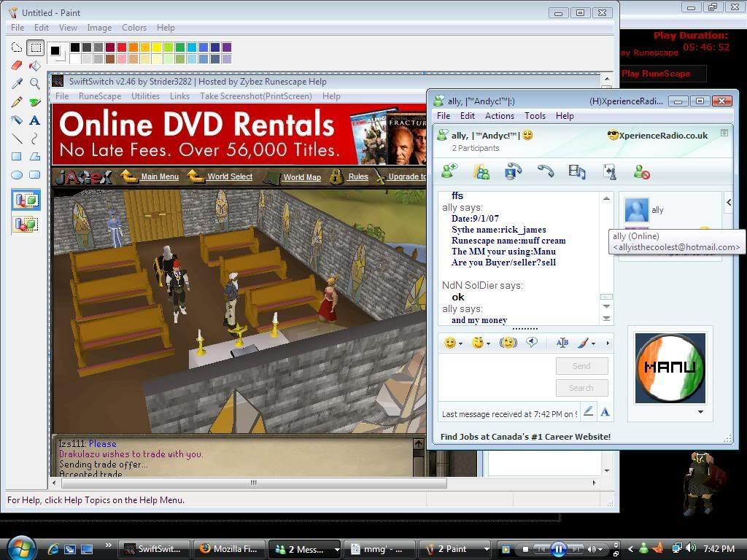This screenshot has height=560, width=747.
Task: Select the Free-Form Select tool in Paint
Action: pyautogui.click(x=17, y=47)
